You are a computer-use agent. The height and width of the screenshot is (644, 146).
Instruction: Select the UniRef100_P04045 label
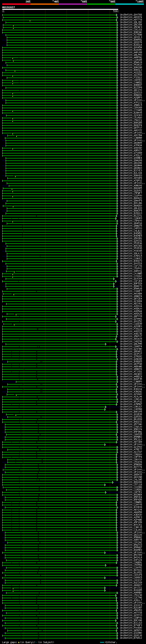131,251
